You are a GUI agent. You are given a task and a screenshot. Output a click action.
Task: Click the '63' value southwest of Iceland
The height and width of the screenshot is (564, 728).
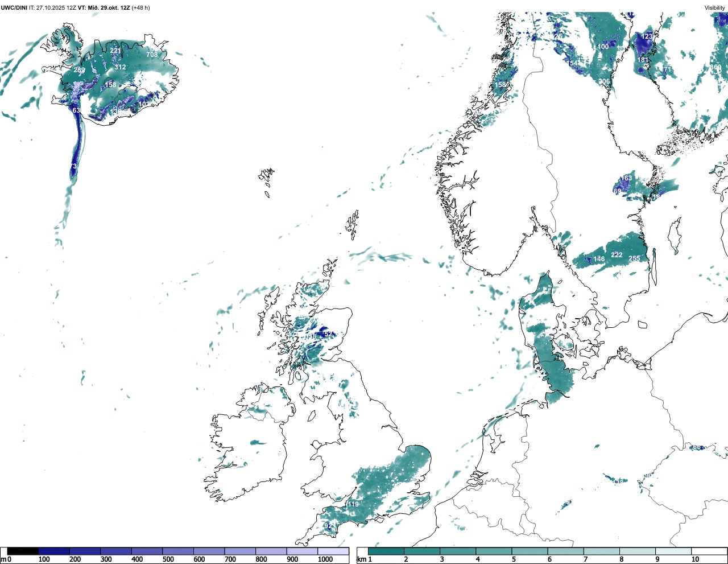point(76,110)
